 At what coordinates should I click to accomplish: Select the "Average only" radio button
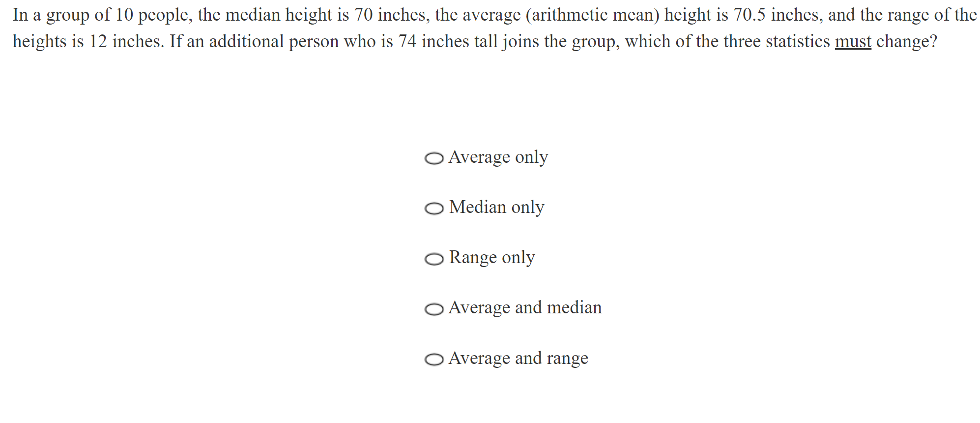click(x=434, y=158)
